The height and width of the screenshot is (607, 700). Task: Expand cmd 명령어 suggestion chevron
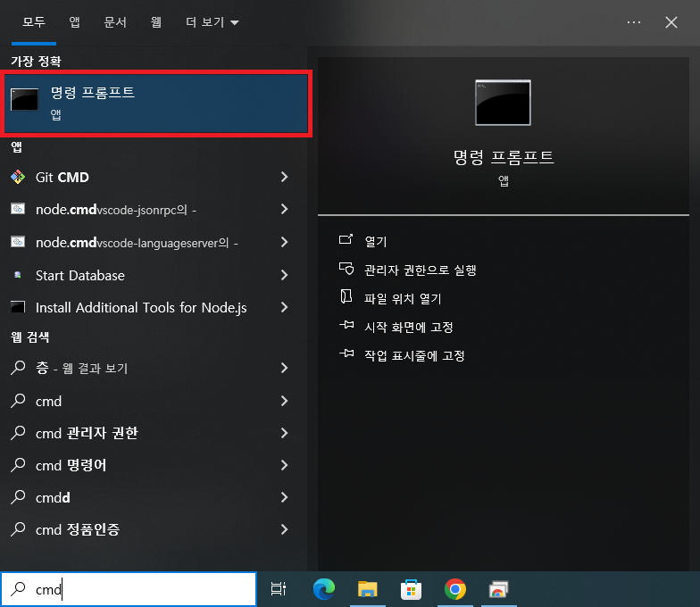coord(284,465)
